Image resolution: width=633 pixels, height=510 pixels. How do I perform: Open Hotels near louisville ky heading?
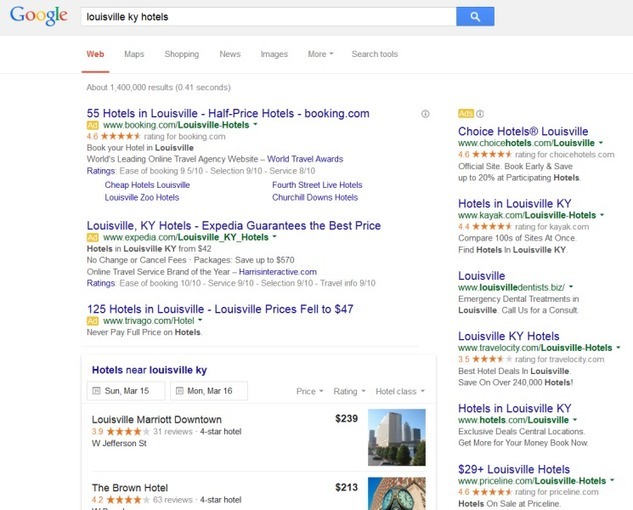pos(149,370)
